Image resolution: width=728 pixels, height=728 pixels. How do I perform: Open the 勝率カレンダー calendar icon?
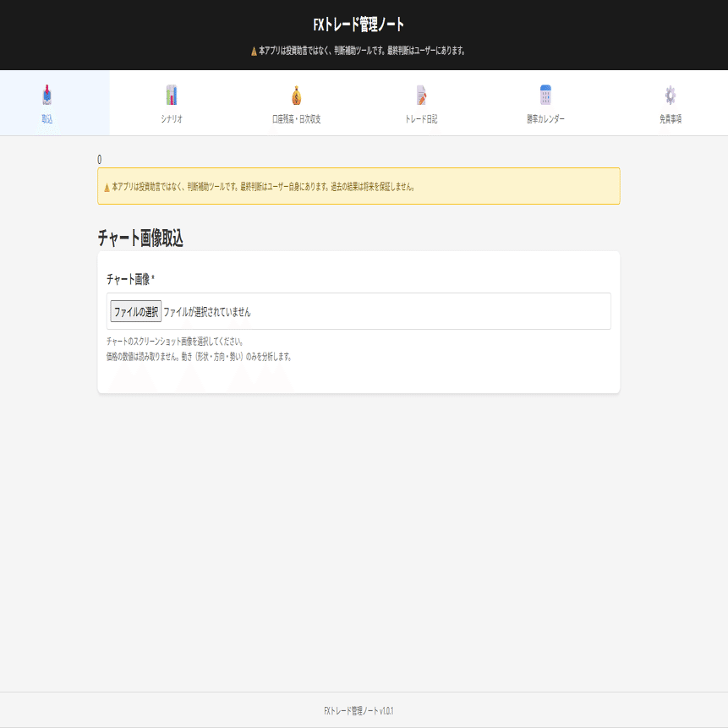(x=545, y=96)
